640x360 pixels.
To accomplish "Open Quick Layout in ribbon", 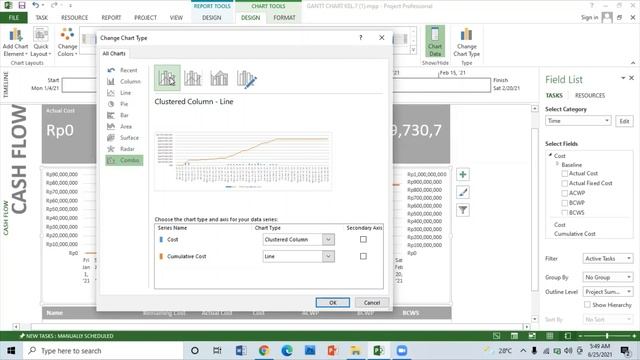I will click(x=41, y=42).
